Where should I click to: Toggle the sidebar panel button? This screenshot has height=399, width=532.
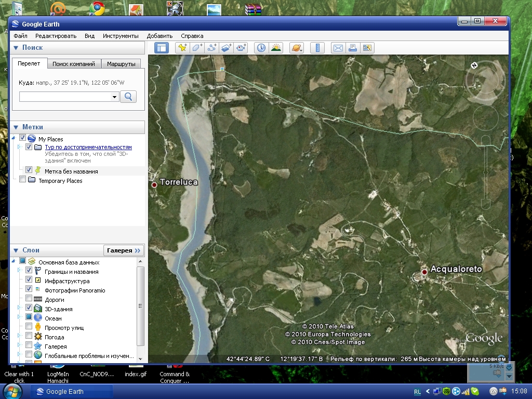(162, 48)
